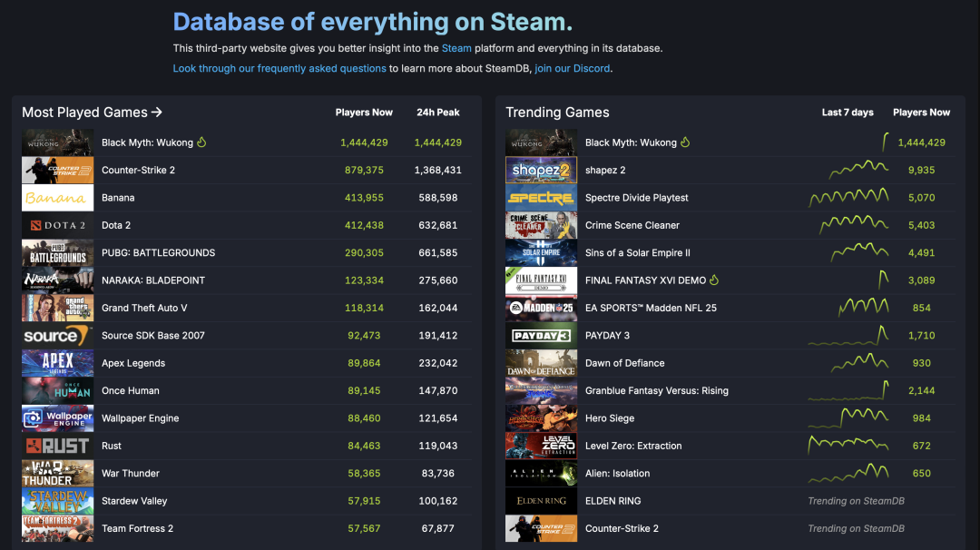The height and width of the screenshot is (550, 980).
Task: Open the War Thunder thumbnail
Action: point(57,473)
